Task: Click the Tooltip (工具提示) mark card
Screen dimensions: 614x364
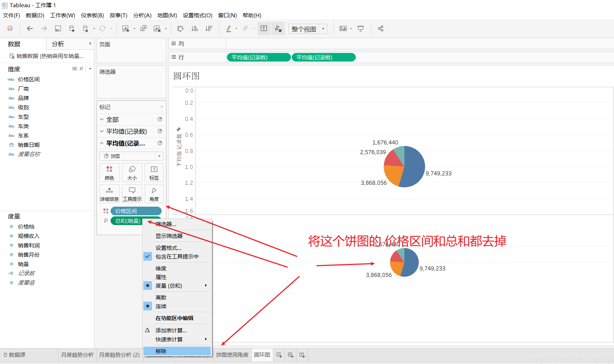Action: [x=132, y=194]
